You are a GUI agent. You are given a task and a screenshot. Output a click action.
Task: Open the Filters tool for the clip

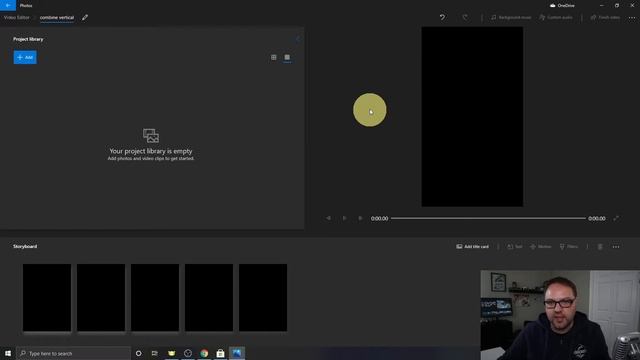pos(569,247)
